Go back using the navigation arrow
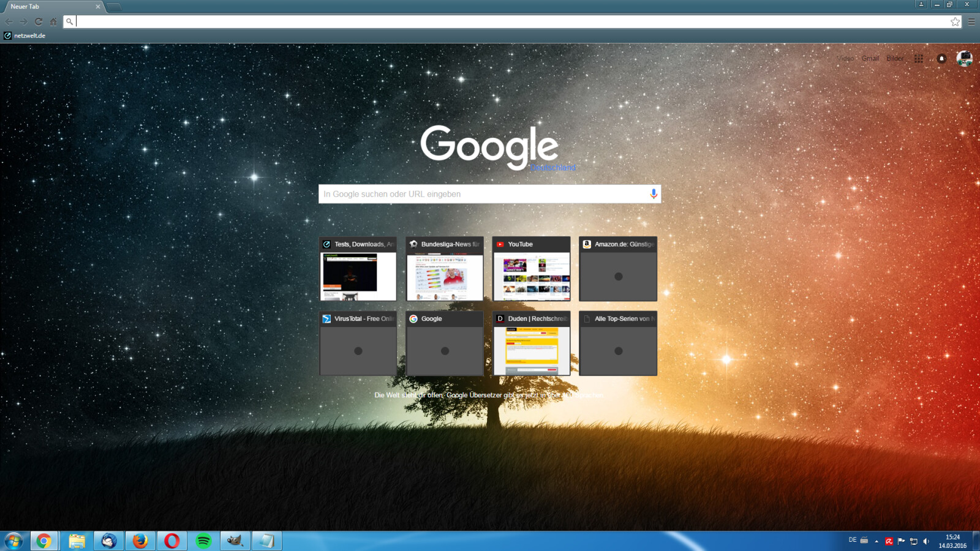This screenshot has width=980, height=551. point(9,21)
